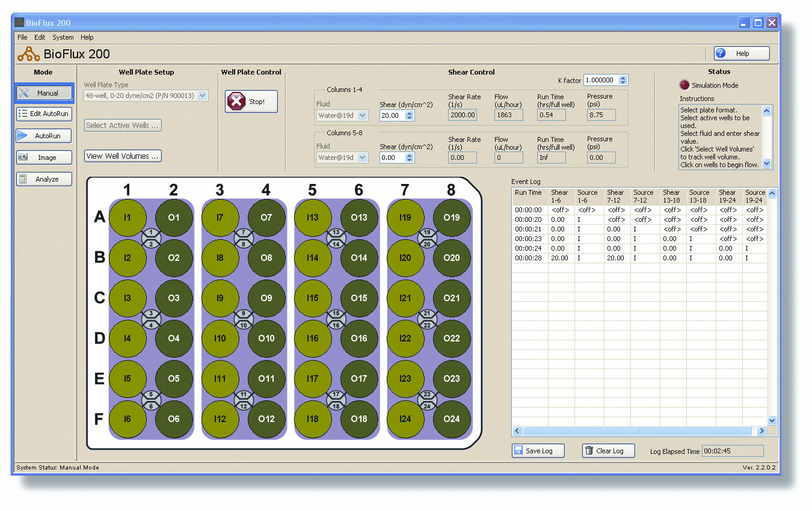Click the Save Log button
Image resolution: width=812 pixels, height=511 pixels.
tap(538, 451)
